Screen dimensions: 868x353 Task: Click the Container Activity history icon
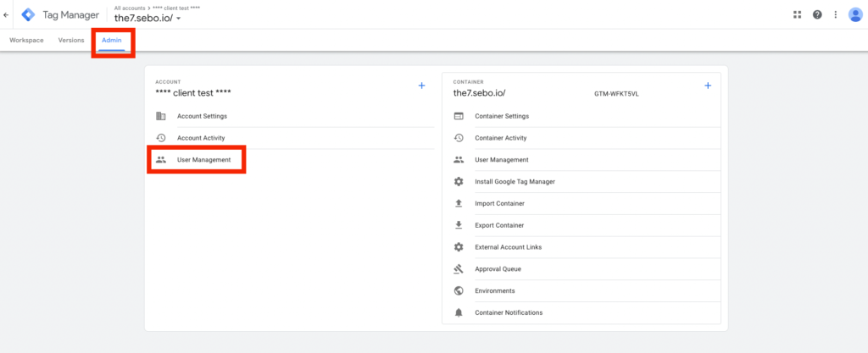[459, 137]
